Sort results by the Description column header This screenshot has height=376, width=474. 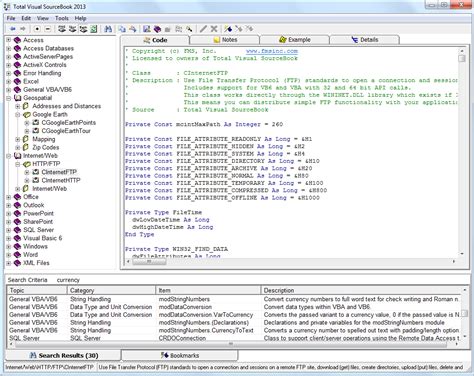click(x=362, y=290)
